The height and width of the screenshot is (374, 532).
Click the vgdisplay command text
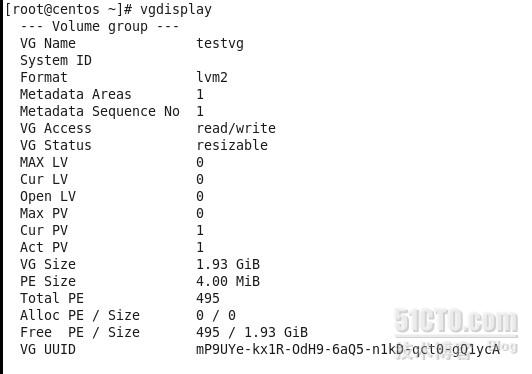coord(176,10)
